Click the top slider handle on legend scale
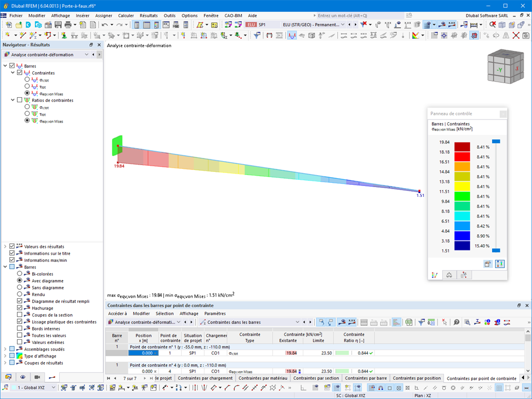The width and height of the screenshot is (532, 399). click(496, 141)
